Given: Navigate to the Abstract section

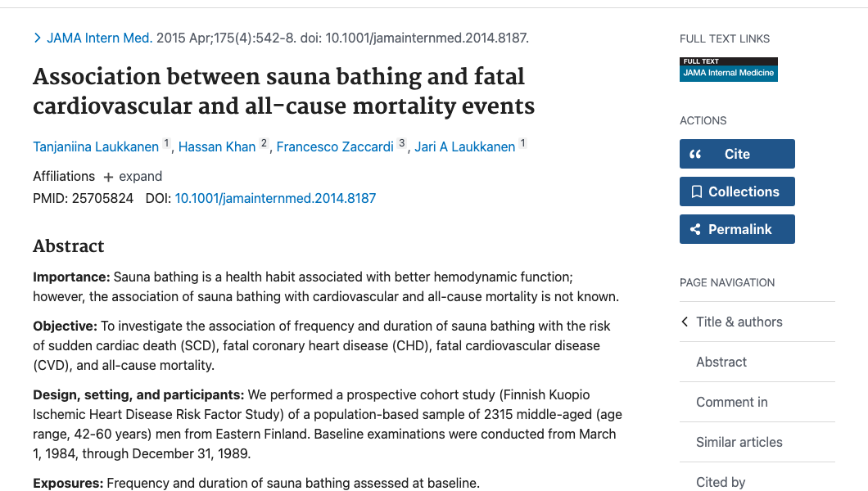Looking at the screenshot, I should pos(721,362).
